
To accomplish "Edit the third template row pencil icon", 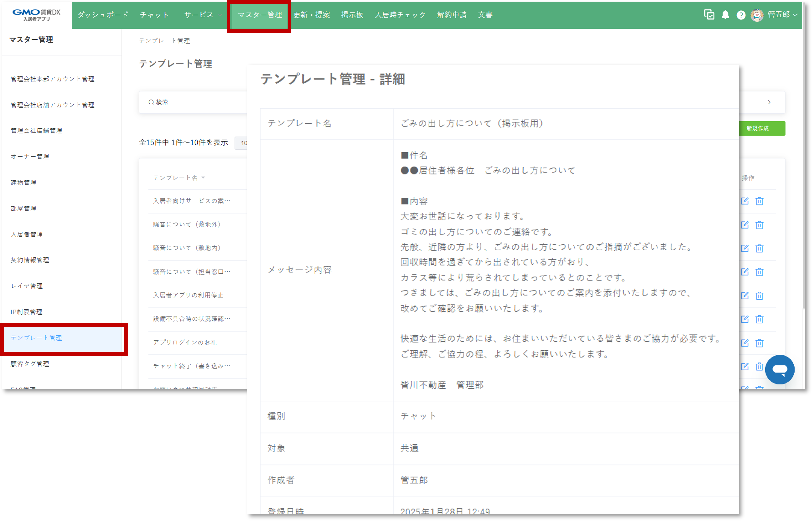I will click(x=745, y=248).
